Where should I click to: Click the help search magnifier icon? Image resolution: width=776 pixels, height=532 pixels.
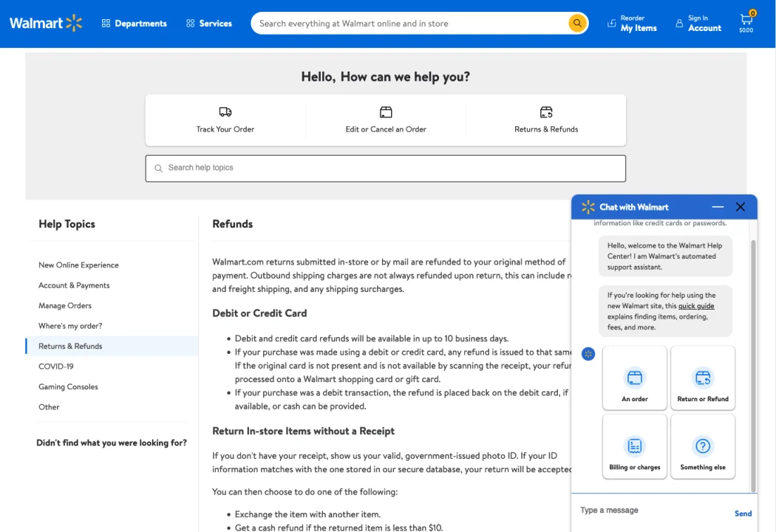(x=158, y=168)
